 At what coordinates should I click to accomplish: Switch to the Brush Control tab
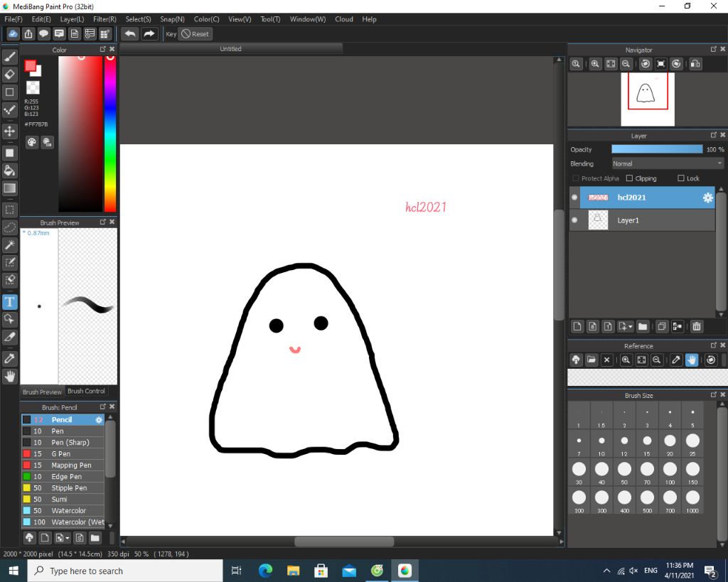86,392
